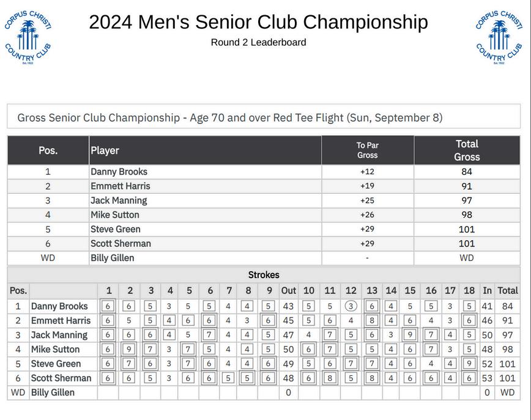Click the "Player" header in the standings table
Image resolution: width=531 pixels, height=420 pixels.
tap(105, 150)
